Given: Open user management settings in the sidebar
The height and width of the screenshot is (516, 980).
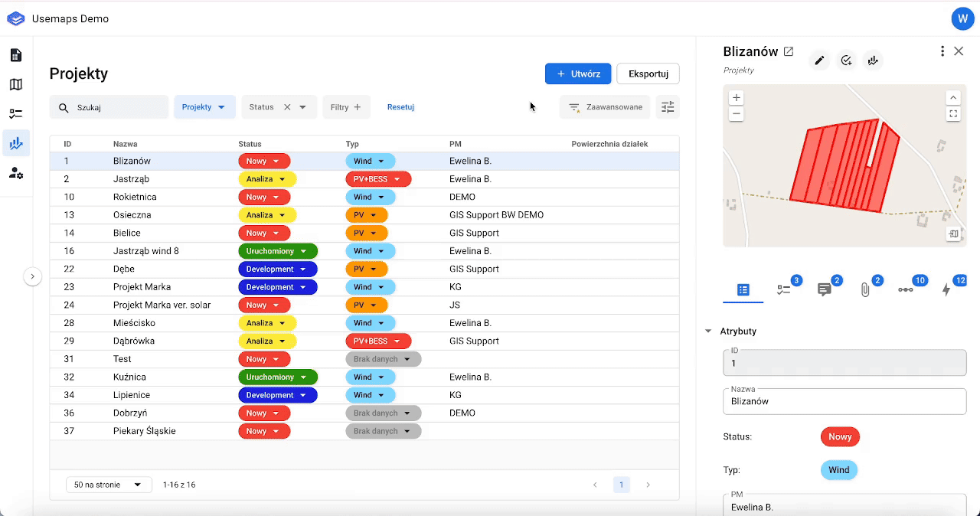Looking at the screenshot, I should coord(15,173).
